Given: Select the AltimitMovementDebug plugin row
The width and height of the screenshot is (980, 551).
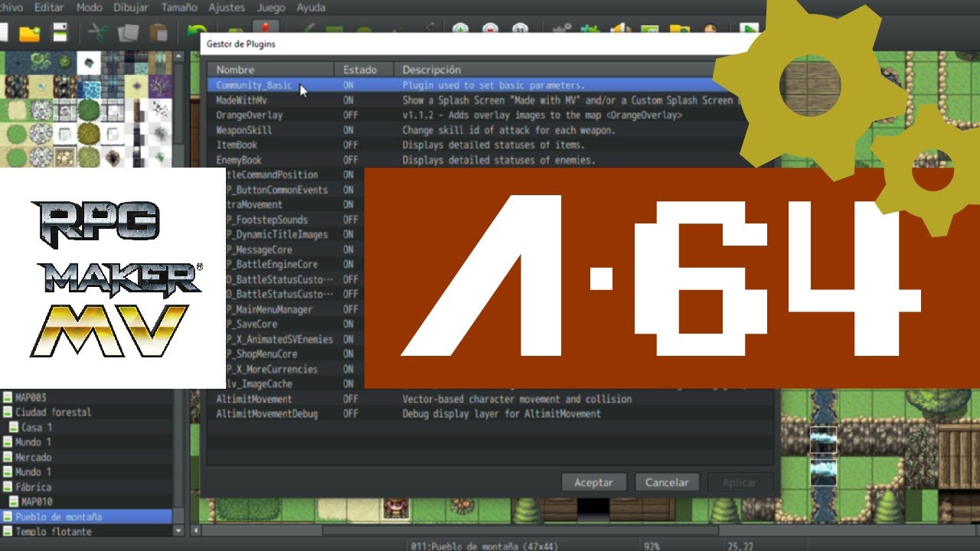Looking at the screenshot, I should [x=491, y=413].
